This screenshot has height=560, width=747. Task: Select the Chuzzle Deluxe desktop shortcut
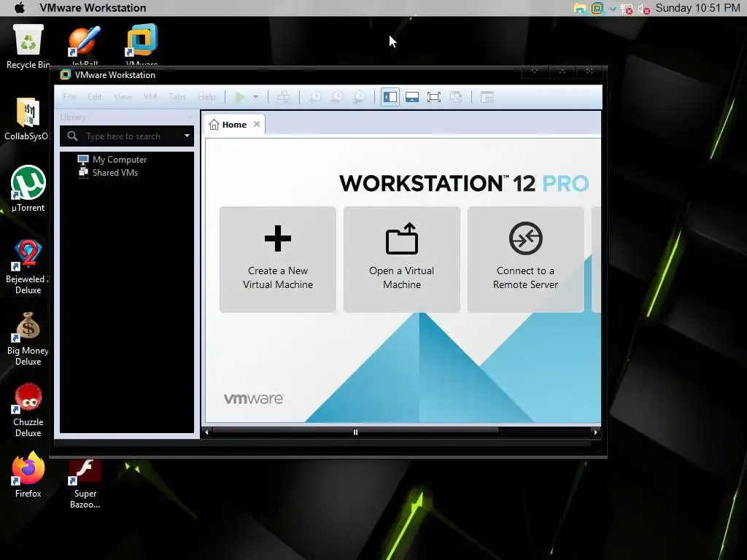pyautogui.click(x=28, y=411)
